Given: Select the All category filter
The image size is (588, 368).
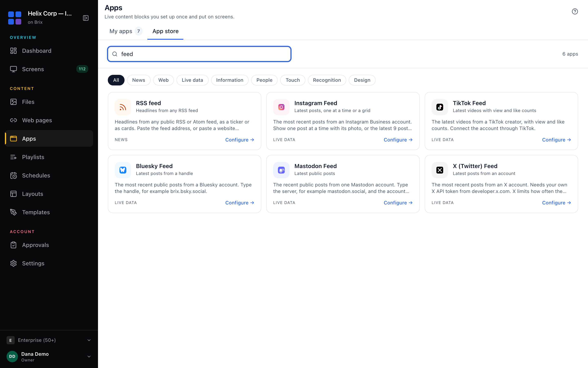Looking at the screenshot, I should pos(116,80).
